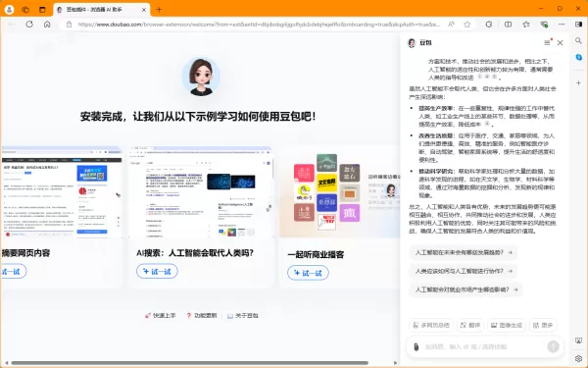Viewport: 588px width, 368px height.
Task: Click the 图像生成 skill chip
Action: tap(507, 325)
